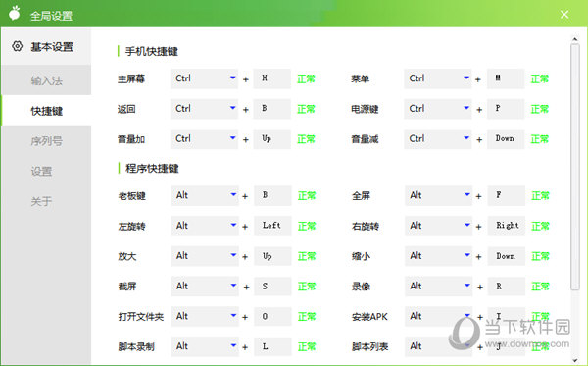Click the 安装APK label

369,317
